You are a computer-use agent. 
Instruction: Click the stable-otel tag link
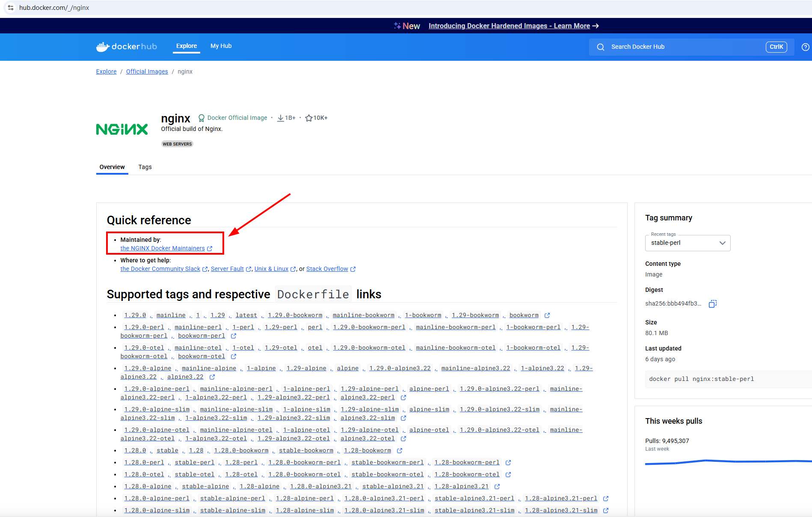click(195, 474)
